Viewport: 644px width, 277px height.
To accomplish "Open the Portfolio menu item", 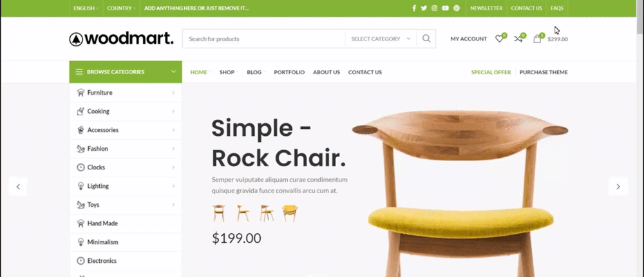I will click(x=289, y=72).
